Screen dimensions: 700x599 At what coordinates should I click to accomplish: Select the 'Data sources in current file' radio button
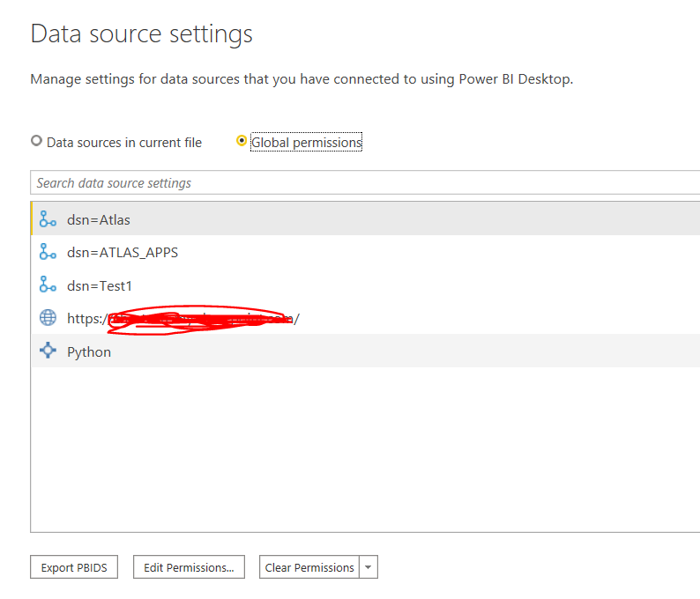[36, 141]
